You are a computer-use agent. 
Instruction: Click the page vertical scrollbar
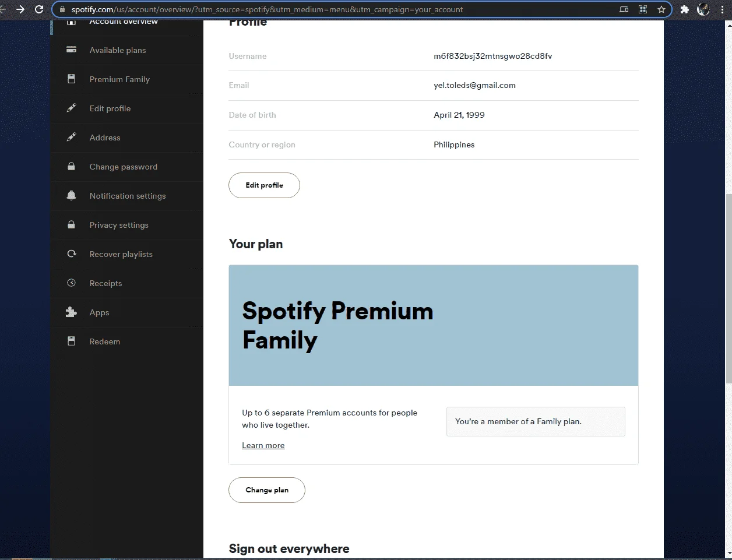click(x=729, y=288)
